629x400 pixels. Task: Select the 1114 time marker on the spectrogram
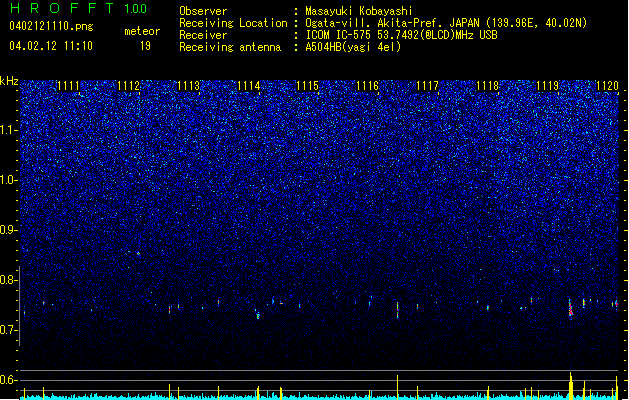point(249,86)
